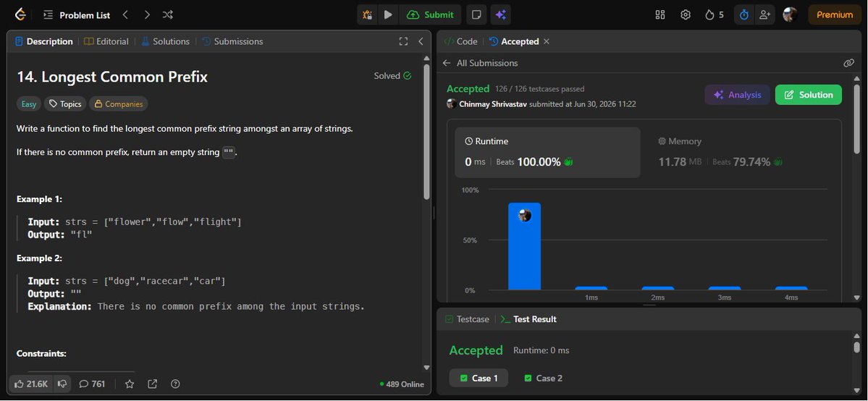This screenshot has width=868, height=401.
Task: Click the 489 Online indicator
Action: coord(402,384)
